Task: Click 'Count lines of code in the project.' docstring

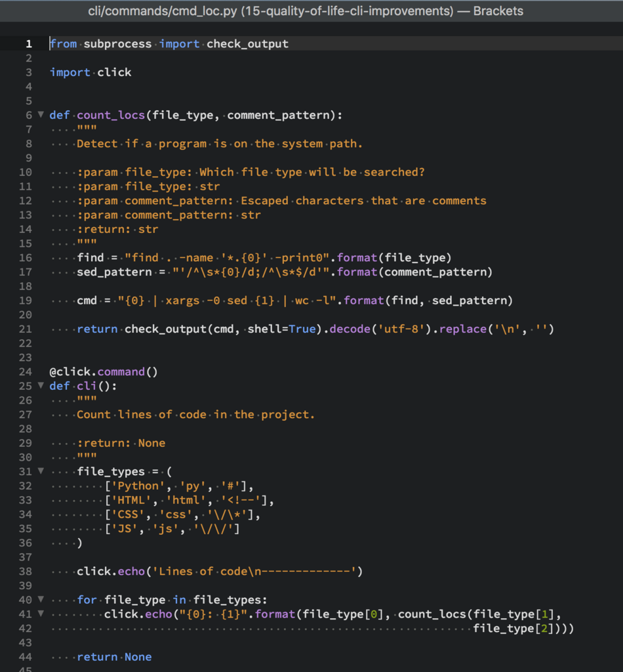Action: click(196, 415)
